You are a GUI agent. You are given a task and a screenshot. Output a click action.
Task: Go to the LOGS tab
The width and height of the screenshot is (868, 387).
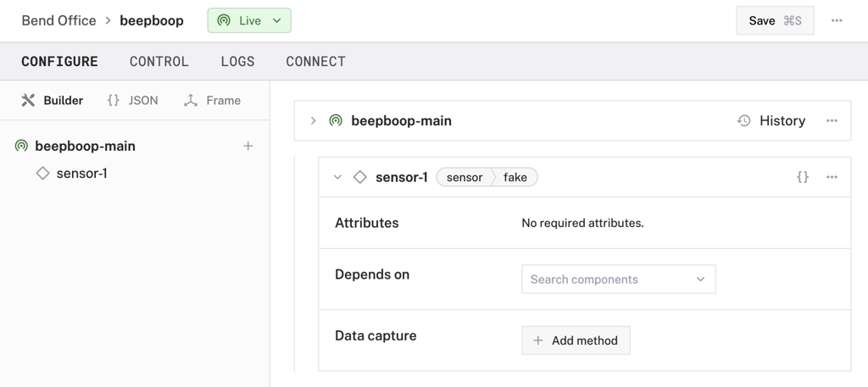237,62
